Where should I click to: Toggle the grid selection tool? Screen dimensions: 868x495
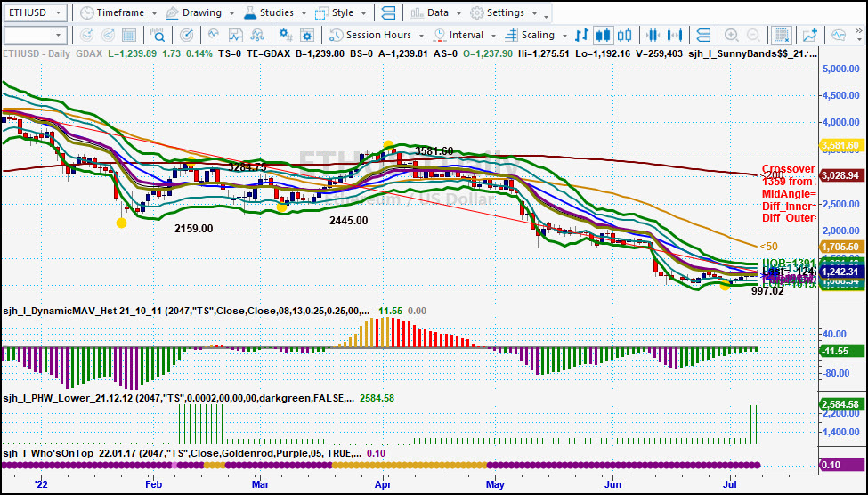pyautogui.click(x=781, y=35)
